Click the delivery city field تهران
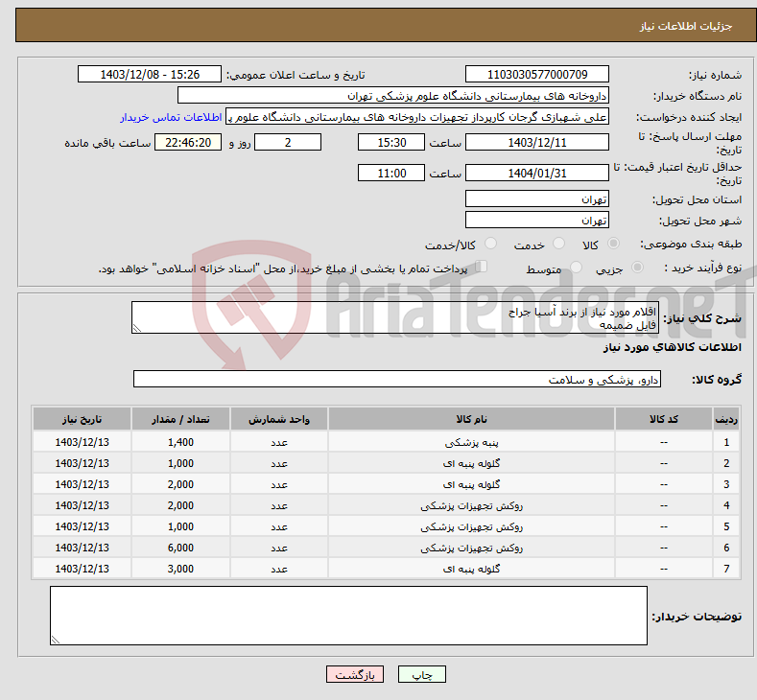This screenshot has width=757, height=700. pyautogui.click(x=537, y=220)
